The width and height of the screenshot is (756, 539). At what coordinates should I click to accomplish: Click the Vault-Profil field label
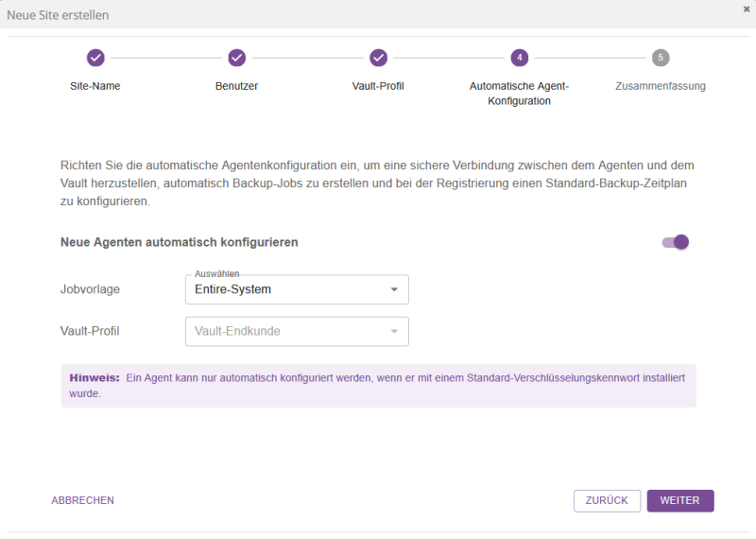coord(90,331)
